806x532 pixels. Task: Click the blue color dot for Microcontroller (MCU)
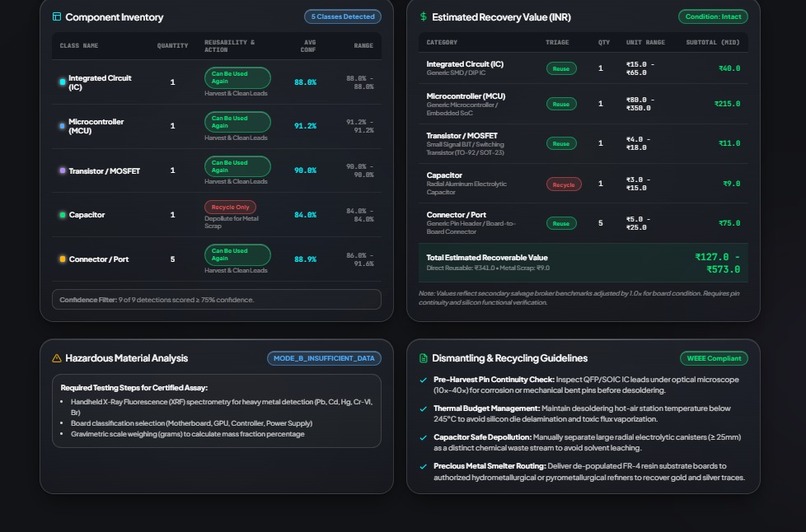(62, 126)
